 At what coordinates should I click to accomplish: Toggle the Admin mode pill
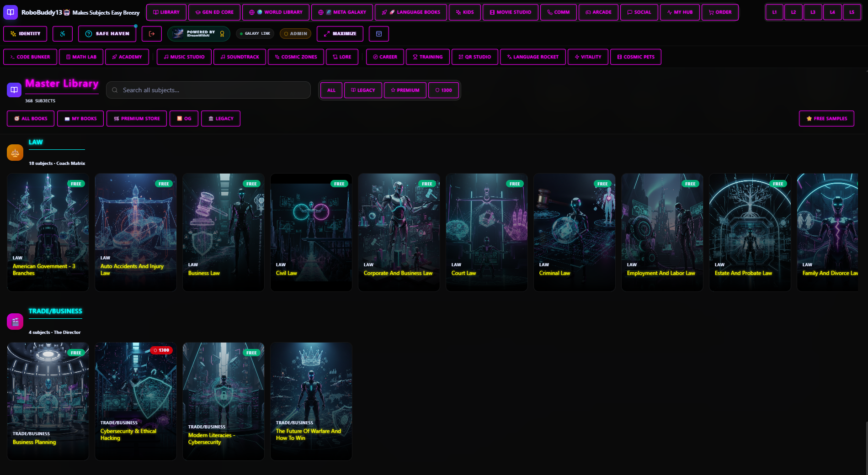tap(295, 34)
